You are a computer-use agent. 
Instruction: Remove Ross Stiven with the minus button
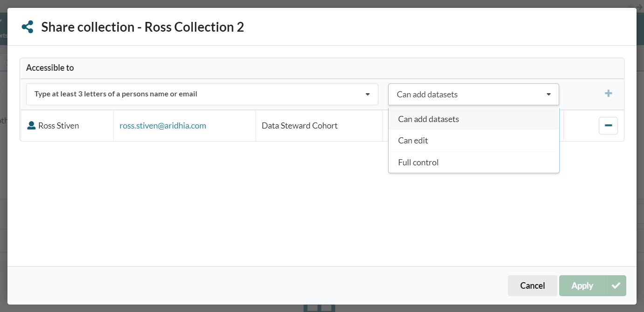click(x=608, y=126)
